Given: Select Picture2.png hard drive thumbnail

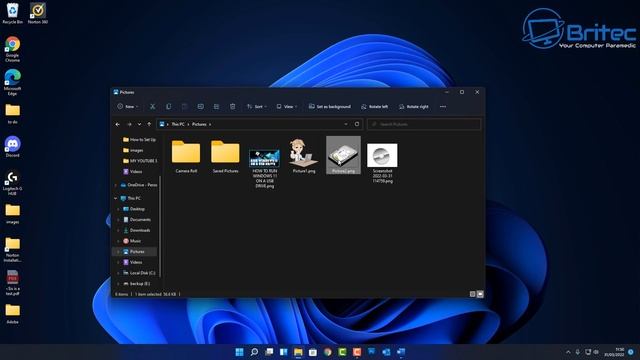Looking at the screenshot, I should point(343,155).
